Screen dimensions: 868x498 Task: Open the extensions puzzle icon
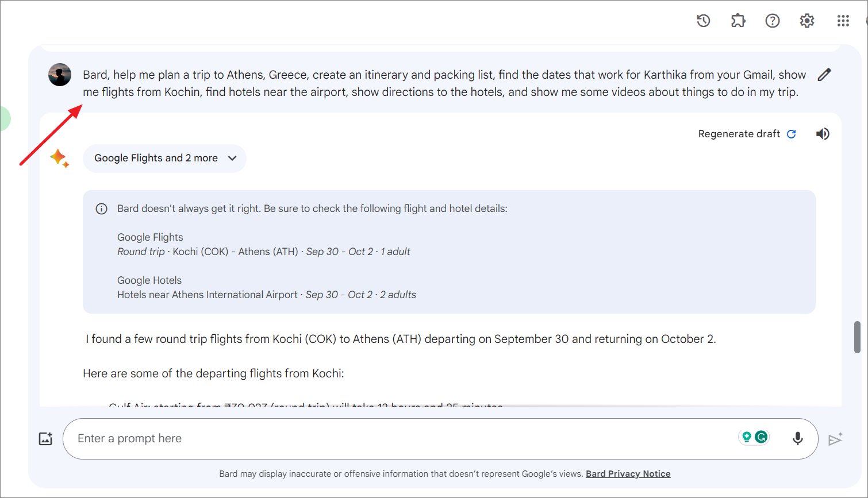click(738, 21)
